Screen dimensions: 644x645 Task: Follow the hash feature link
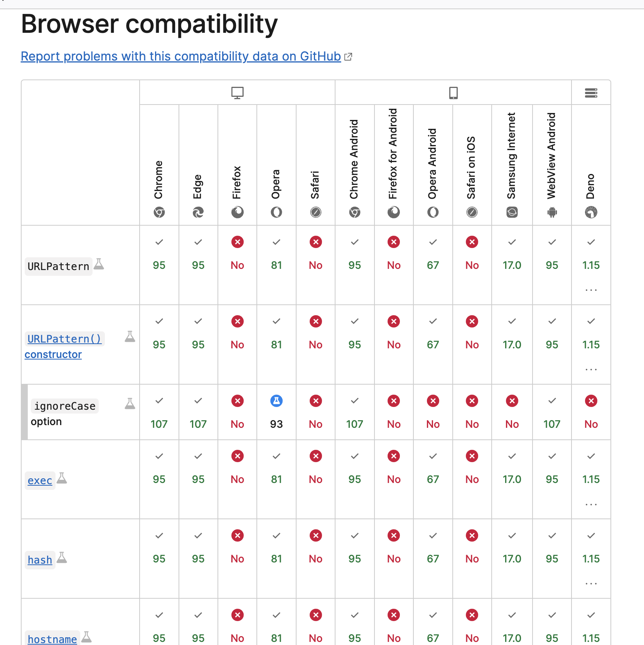pos(40,560)
